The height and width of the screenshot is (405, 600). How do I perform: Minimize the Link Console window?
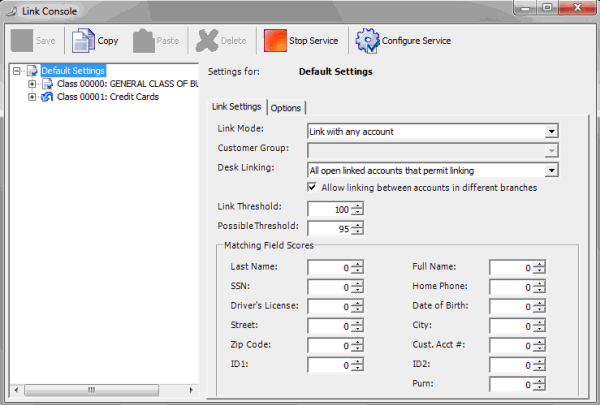tap(525, 8)
